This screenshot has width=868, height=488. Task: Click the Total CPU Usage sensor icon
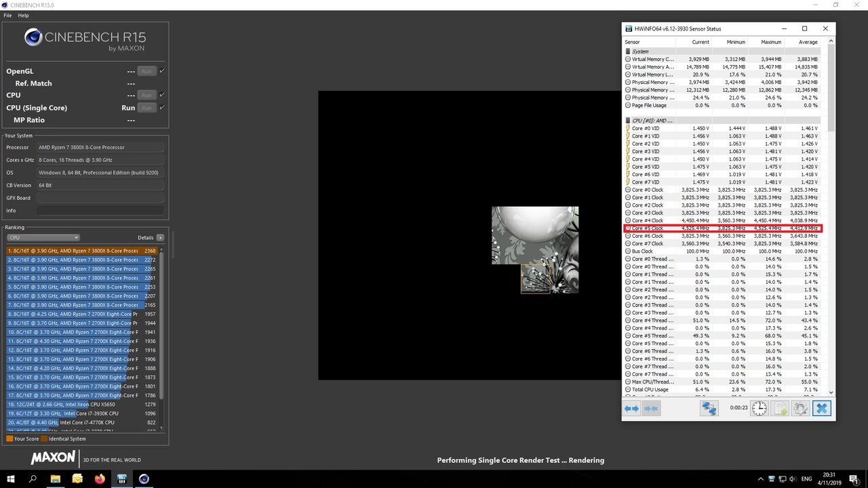(x=627, y=389)
